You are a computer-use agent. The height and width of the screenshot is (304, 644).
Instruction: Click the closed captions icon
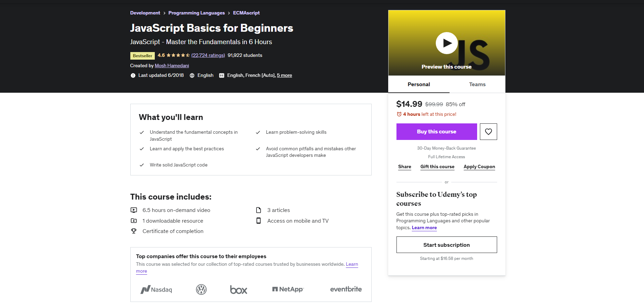[222, 75]
